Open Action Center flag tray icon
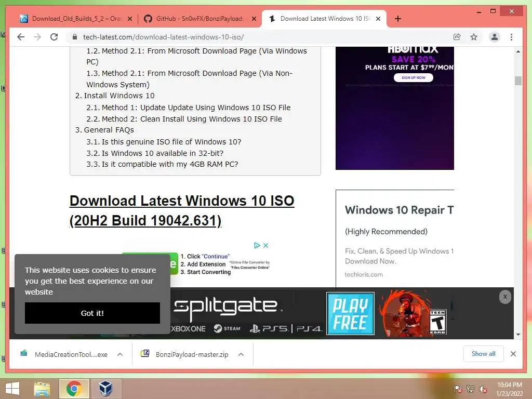 (x=458, y=389)
